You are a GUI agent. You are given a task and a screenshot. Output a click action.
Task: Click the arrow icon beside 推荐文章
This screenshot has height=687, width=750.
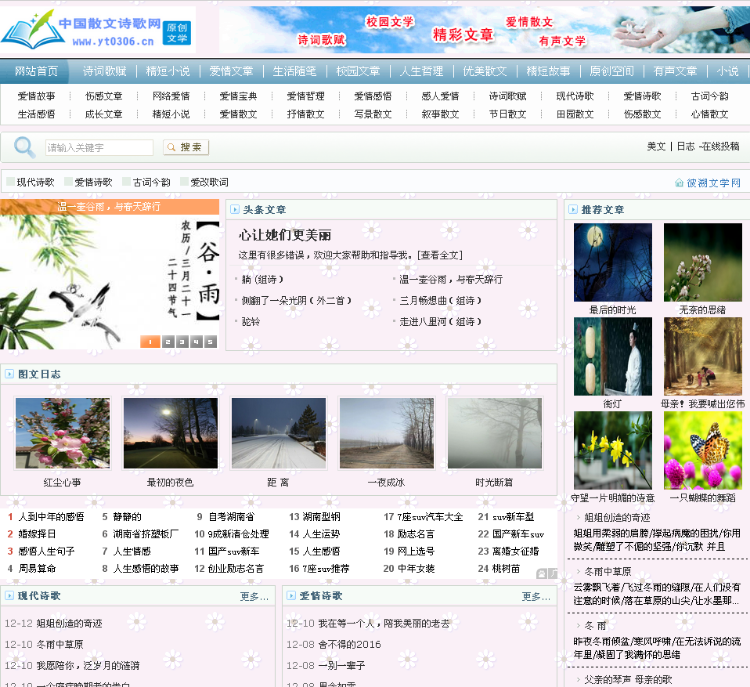coord(573,210)
